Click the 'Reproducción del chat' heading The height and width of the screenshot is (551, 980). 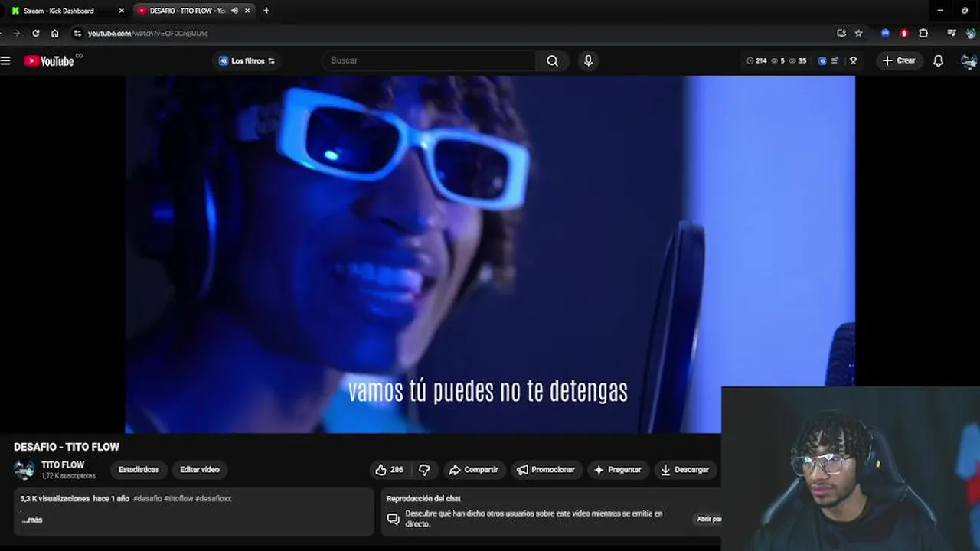[x=423, y=499]
